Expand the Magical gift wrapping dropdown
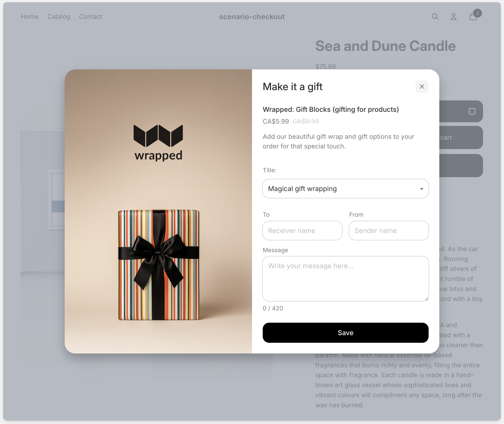This screenshot has height=424, width=504. 345,189
